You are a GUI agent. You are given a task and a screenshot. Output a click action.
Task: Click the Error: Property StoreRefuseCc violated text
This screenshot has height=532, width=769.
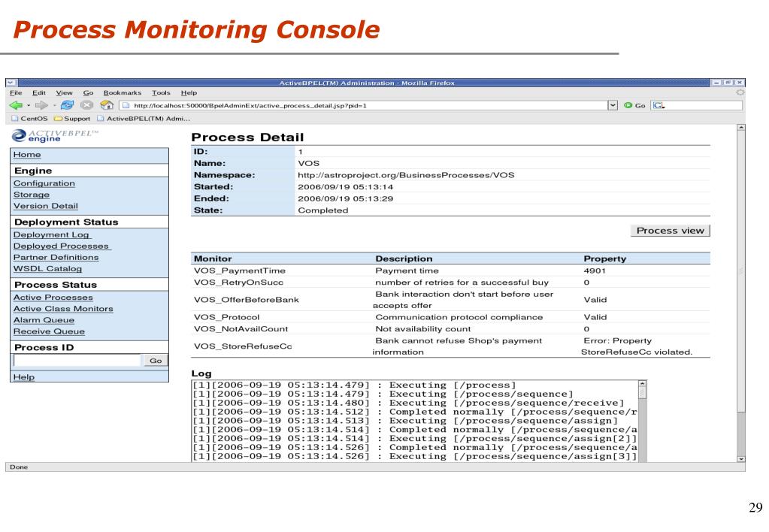coord(637,346)
